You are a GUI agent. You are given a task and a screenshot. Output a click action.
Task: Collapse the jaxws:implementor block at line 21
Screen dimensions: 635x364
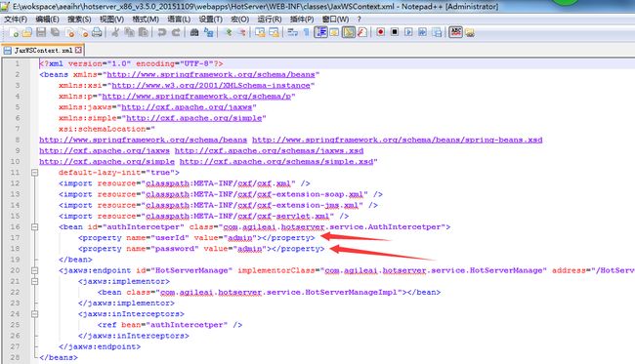[35, 281]
